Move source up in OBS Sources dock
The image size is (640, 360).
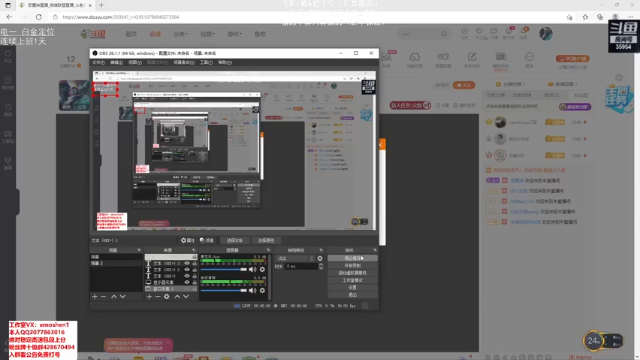(177, 296)
